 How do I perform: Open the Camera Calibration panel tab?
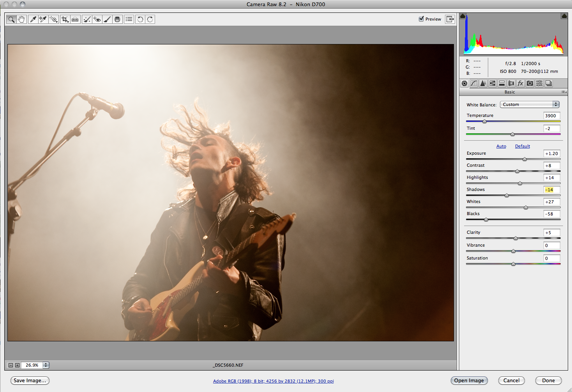tap(530, 83)
